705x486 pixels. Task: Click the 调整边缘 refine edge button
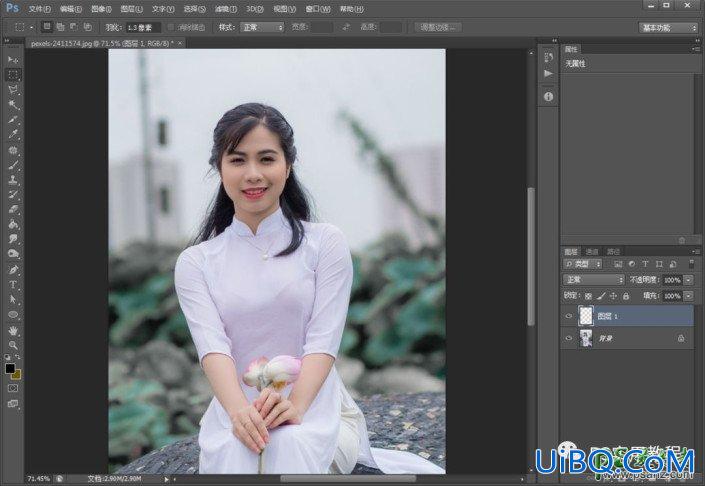click(x=437, y=27)
